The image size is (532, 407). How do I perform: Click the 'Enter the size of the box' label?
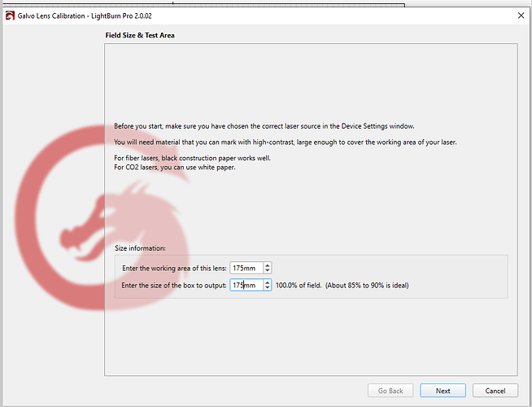[x=174, y=286]
